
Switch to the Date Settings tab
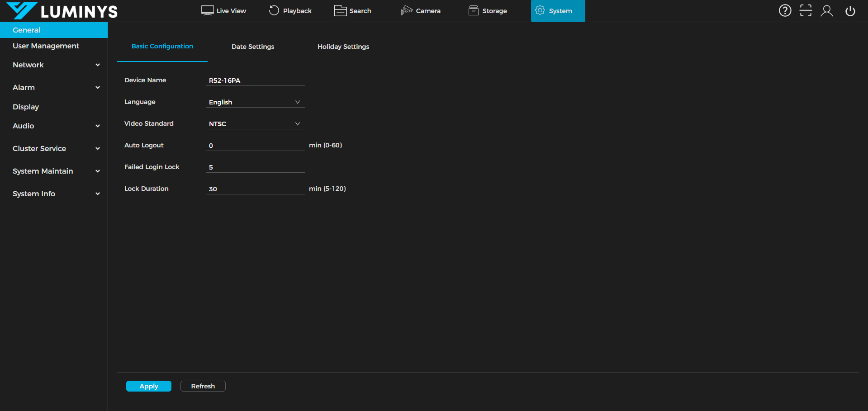252,47
